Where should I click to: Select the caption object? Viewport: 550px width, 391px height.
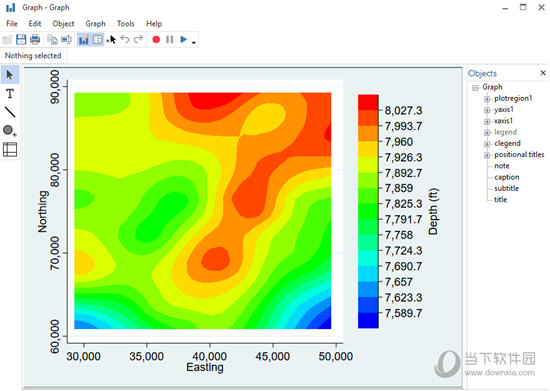click(507, 177)
